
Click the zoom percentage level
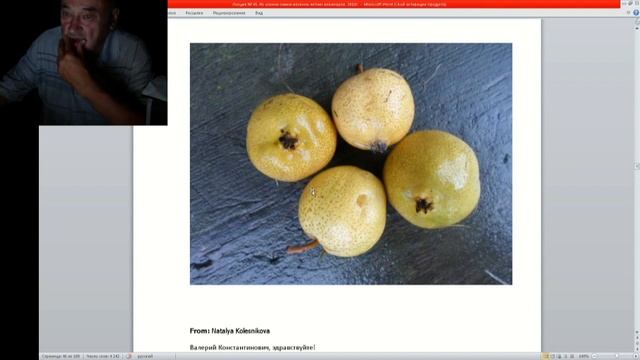pos(584,356)
